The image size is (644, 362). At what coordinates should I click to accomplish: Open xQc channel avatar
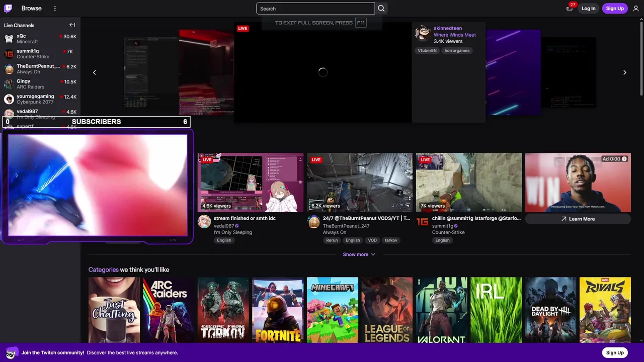[9, 39]
